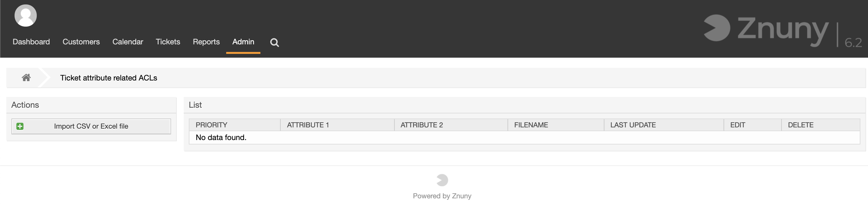
Task: Click the Priority column header
Action: (x=212, y=125)
